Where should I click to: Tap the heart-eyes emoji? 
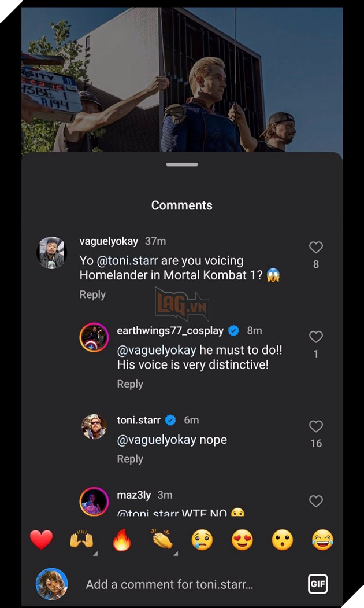click(243, 540)
